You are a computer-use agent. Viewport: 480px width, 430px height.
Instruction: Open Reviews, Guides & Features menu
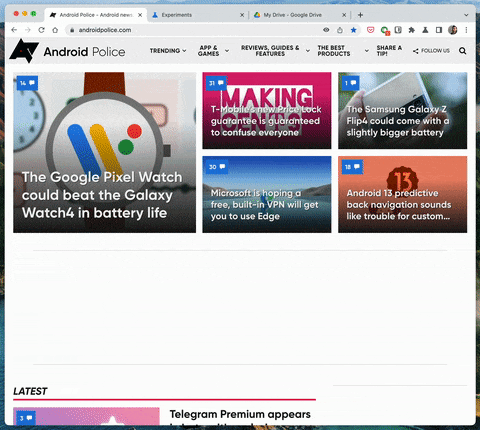click(x=270, y=51)
